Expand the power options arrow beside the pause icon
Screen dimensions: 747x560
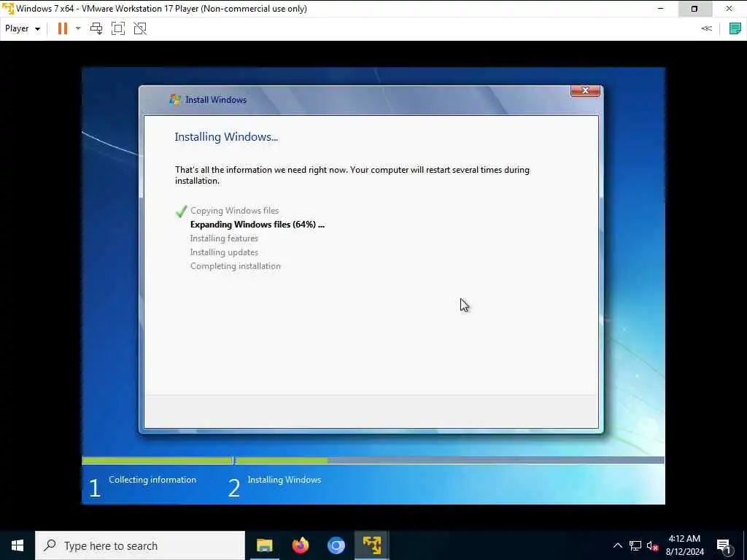78,28
